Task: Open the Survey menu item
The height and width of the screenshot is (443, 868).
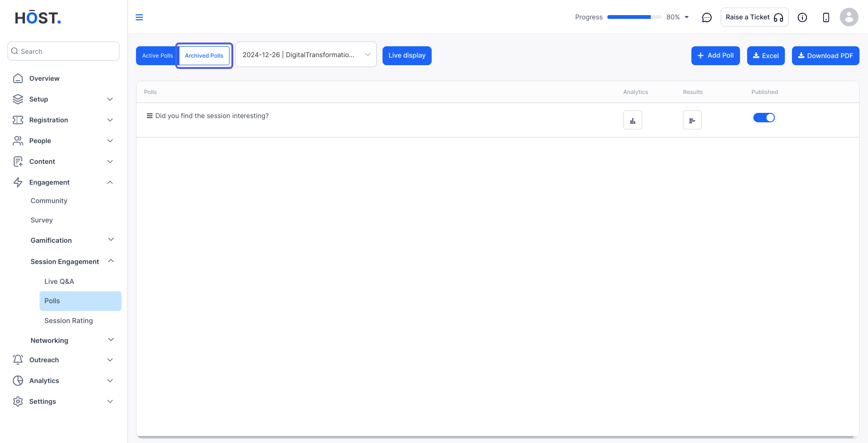Action: tap(42, 220)
